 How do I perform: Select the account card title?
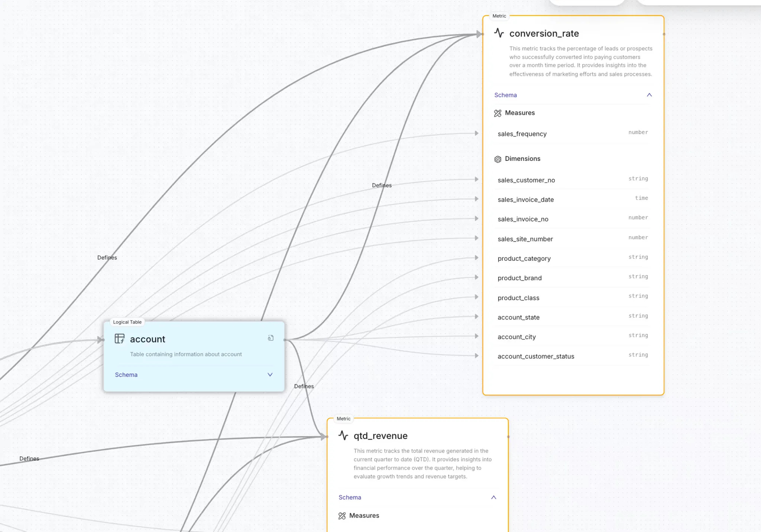click(148, 339)
